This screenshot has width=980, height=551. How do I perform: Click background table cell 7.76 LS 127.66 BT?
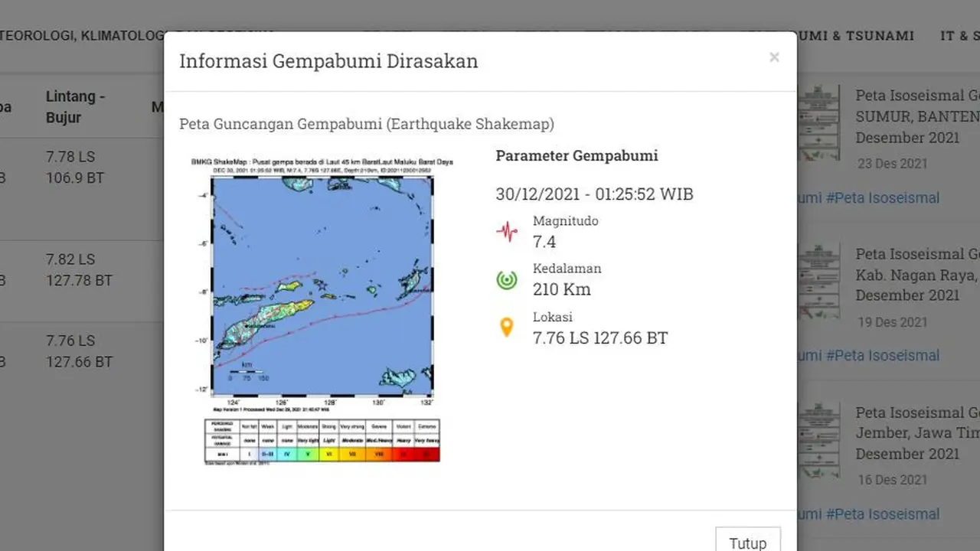point(79,351)
